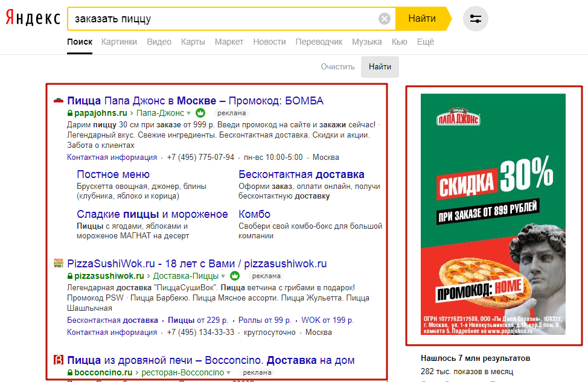Open the Новости tab
This screenshot has height=382, width=588.
pyautogui.click(x=270, y=42)
